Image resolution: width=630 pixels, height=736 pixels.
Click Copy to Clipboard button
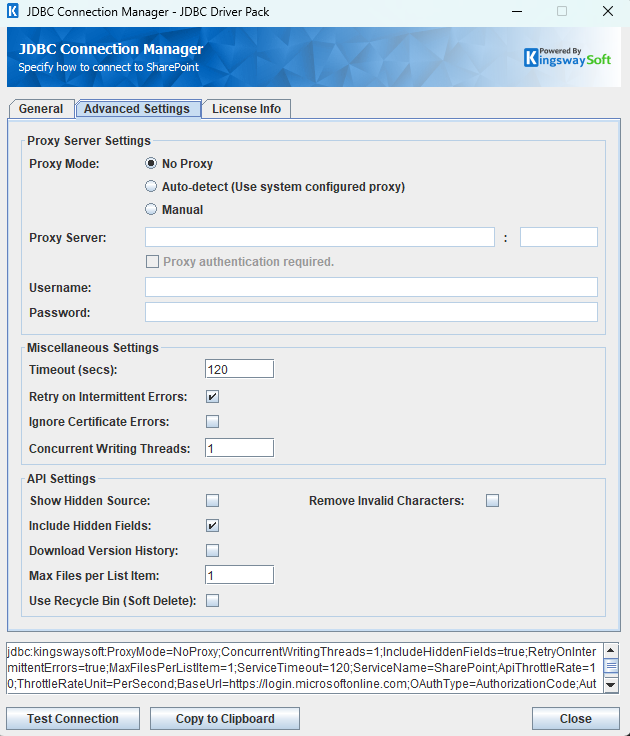click(x=225, y=719)
